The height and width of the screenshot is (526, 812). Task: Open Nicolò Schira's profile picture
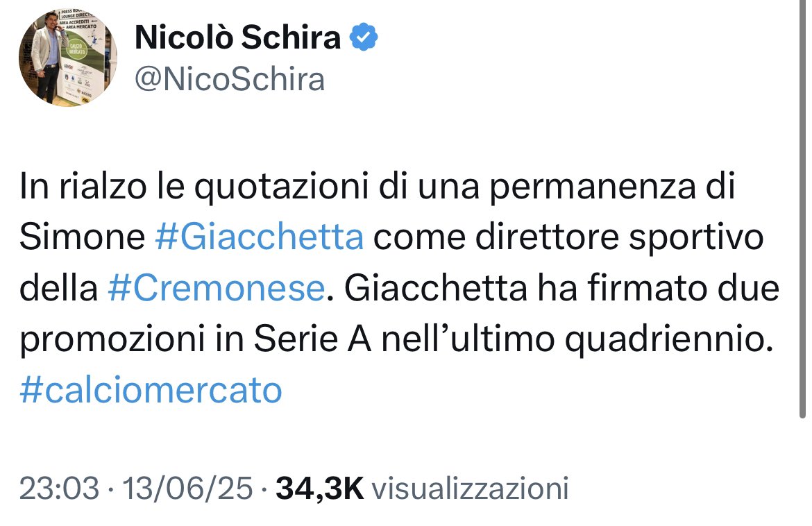tap(68, 58)
